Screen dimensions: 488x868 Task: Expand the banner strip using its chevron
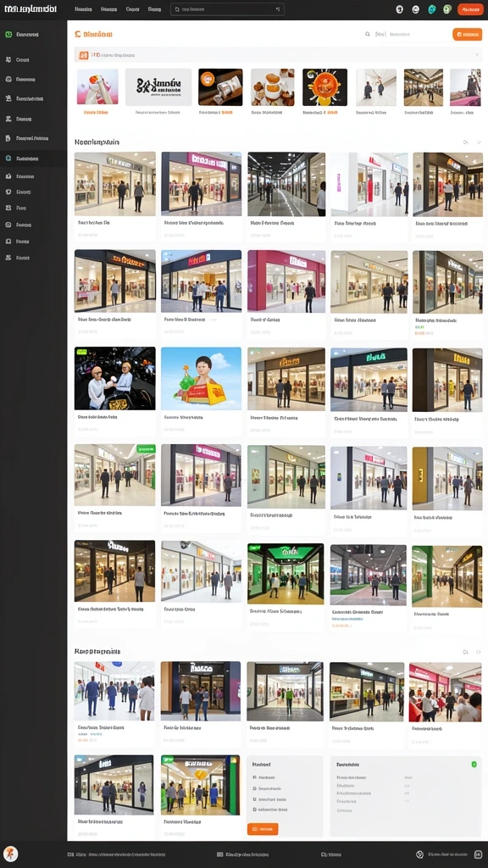[476, 55]
